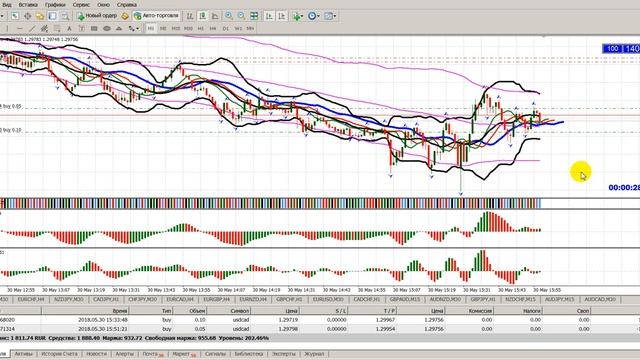Open the Окно menu
Image resolution: width=640 pixels, height=360 pixels.
coord(103,5)
